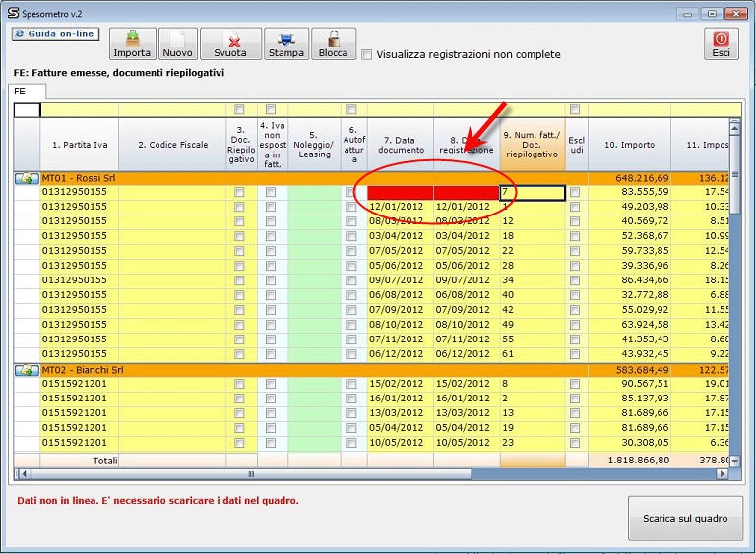The image size is (756, 554).
Task: Tick Iva non esposta filter checkbox in filter row
Action: pos(271,109)
